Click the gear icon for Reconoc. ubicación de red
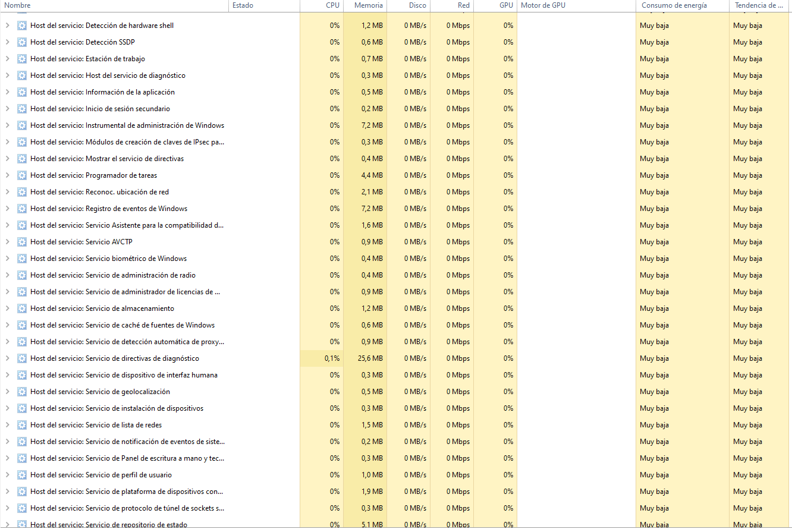 coord(22,192)
